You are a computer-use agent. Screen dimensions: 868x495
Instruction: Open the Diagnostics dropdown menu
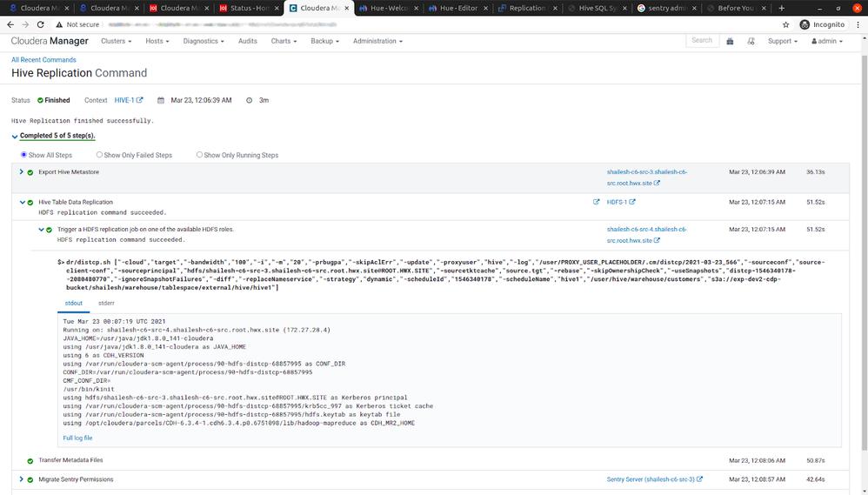click(204, 41)
